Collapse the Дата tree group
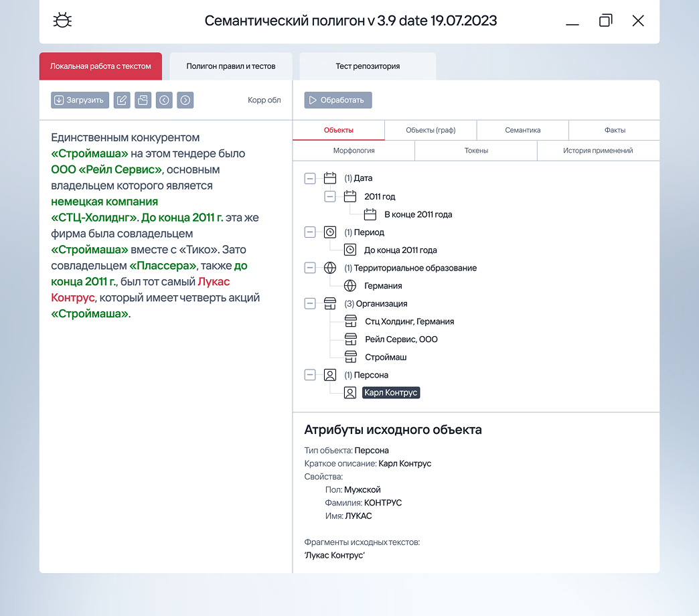The height and width of the screenshot is (616, 699). 309,178
